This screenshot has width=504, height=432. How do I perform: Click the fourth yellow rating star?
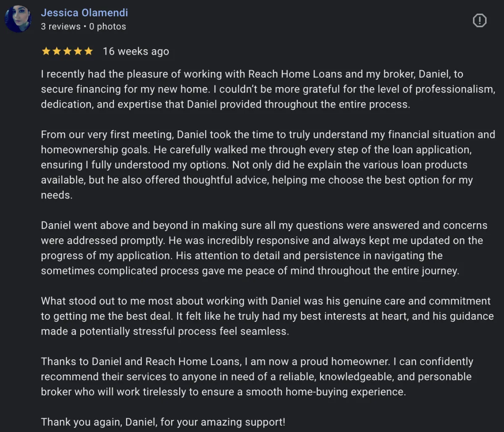[77, 51]
